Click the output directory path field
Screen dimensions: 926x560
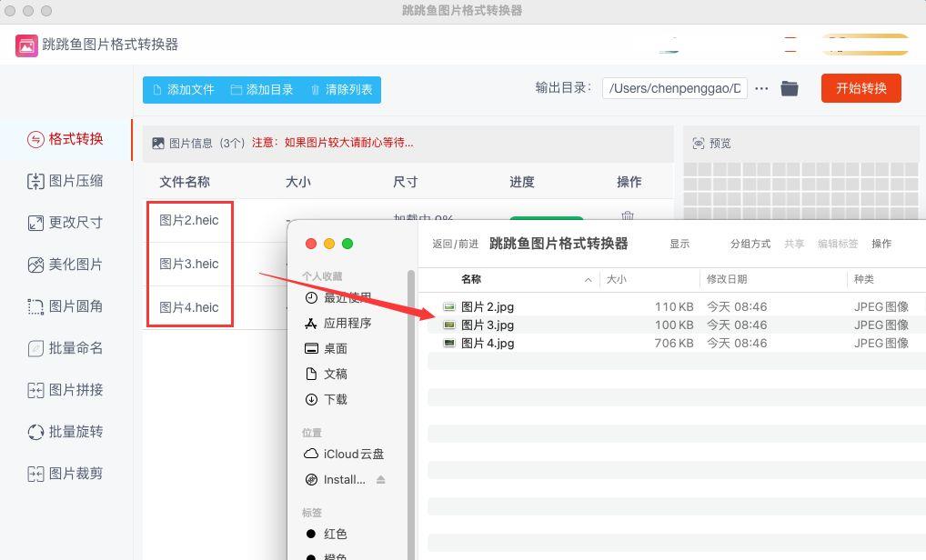tap(674, 88)
